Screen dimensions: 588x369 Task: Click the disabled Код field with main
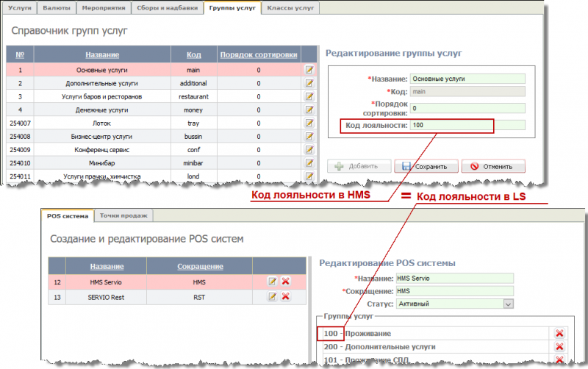(467, 91)
